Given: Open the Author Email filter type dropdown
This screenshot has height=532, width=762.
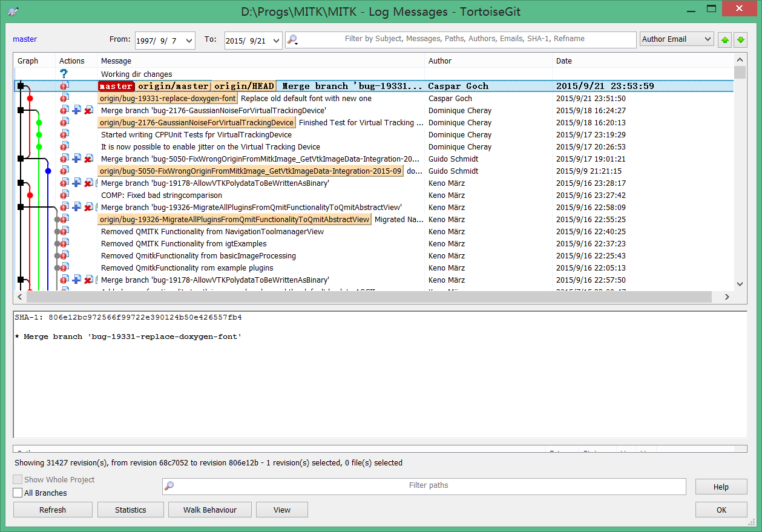Looking at the screenshot, I should (677, 39).
